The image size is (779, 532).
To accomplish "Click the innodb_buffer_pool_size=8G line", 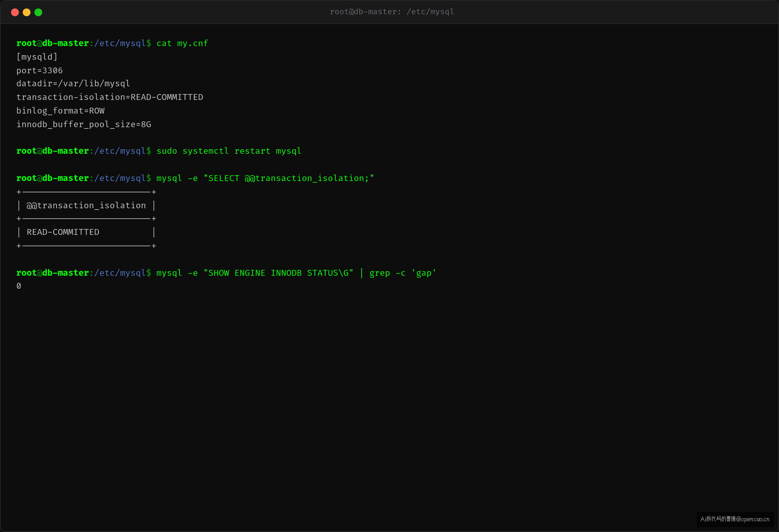I will tap(84, 124).
